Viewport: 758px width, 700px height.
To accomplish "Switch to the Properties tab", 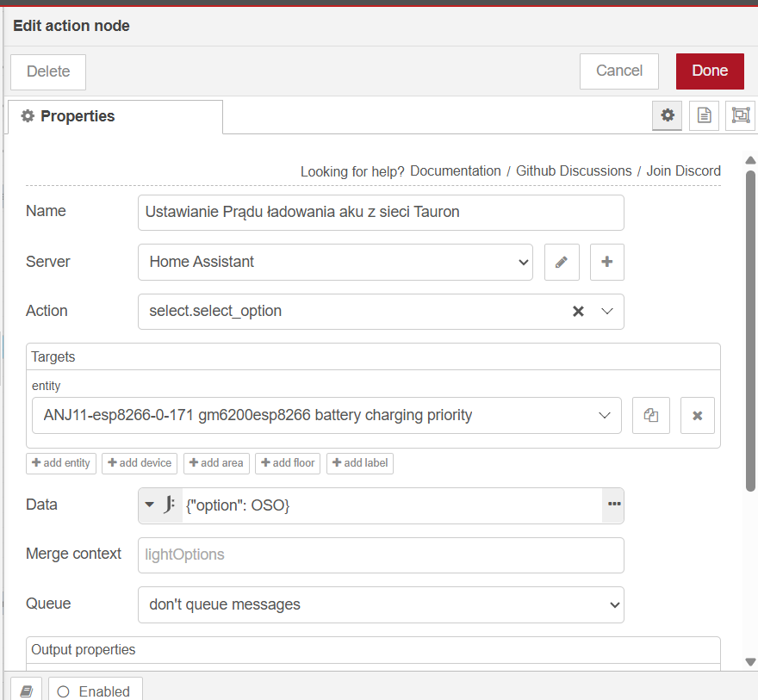I will click(115, 116).
